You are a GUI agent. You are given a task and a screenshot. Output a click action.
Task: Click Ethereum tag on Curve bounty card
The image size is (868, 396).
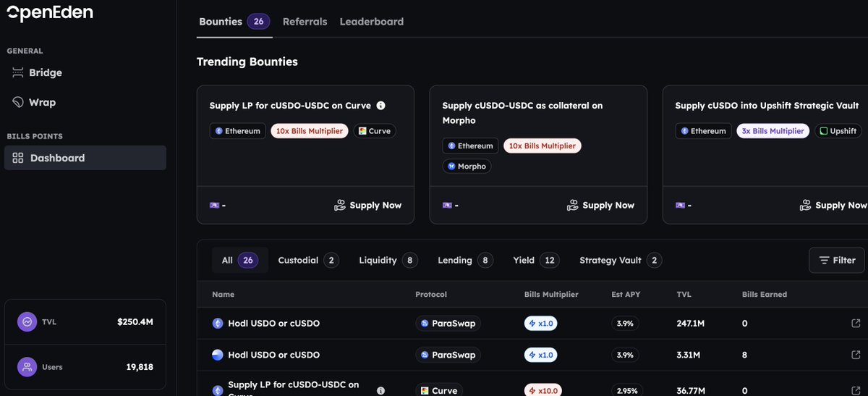(x=237, y=131)
